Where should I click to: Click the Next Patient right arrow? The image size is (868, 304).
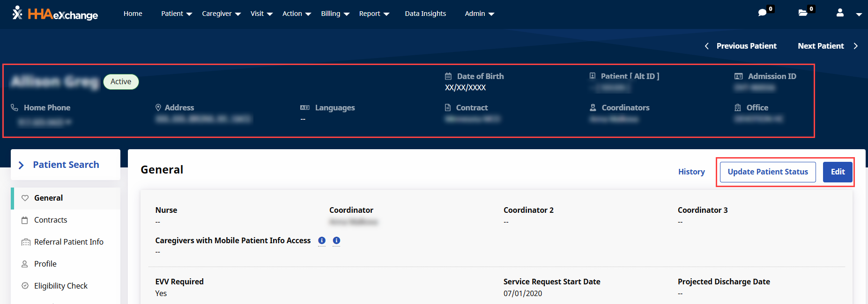point(855,46)
